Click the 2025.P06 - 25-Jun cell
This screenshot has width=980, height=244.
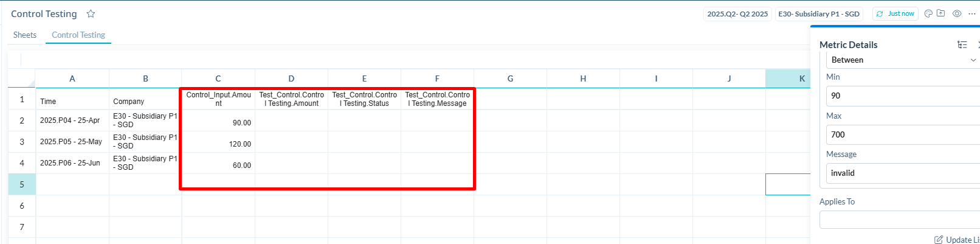72,163
